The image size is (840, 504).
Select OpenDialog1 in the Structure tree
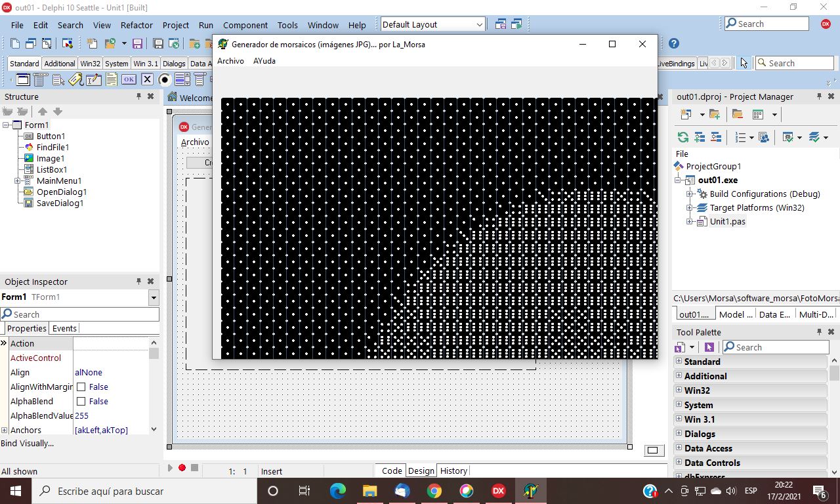point(62,192)
